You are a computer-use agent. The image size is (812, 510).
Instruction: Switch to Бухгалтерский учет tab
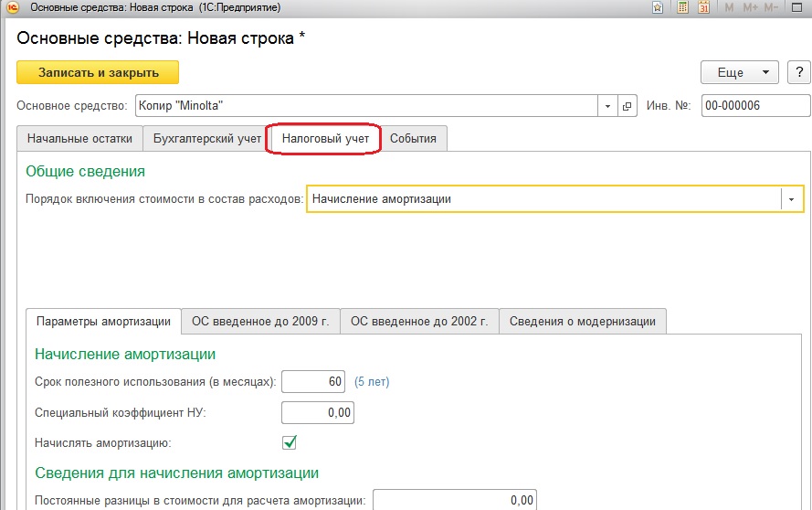point(207,139)
